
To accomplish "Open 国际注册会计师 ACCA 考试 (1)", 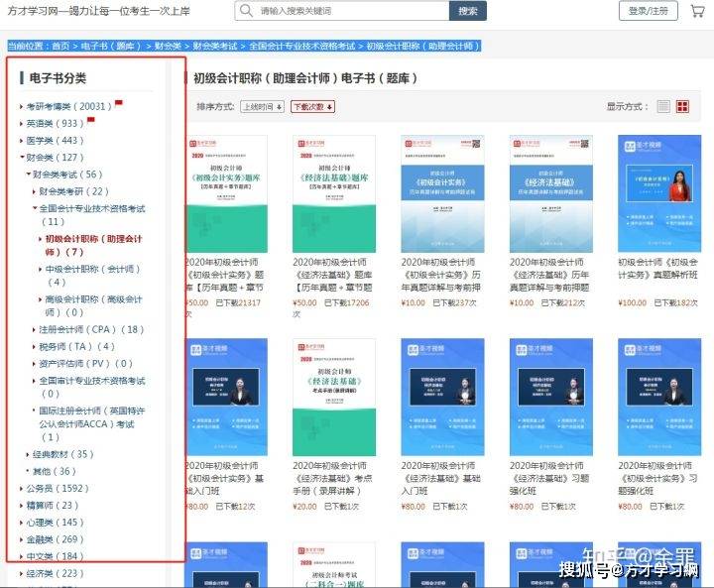I will 91,424.
